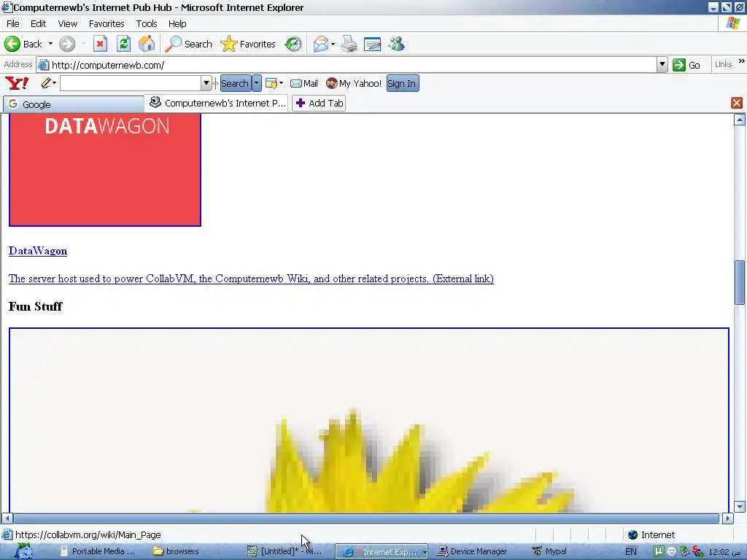This screenshot has width=747, height=560.
Task: Close the current tab with the red X
Action: (737, 103)
